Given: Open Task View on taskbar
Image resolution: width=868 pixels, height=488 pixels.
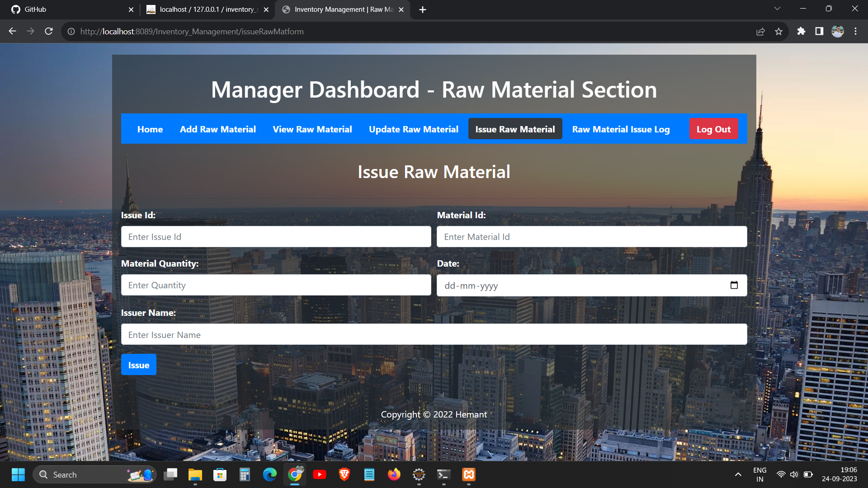Looking at the screenshot, I should pyautogui.click(x=170, y=474).
